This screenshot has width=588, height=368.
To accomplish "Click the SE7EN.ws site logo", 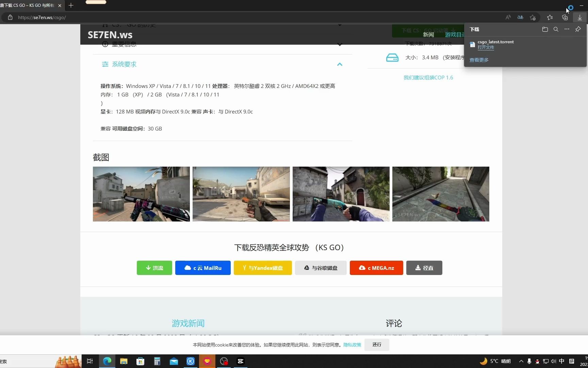I will click(110, 35).
